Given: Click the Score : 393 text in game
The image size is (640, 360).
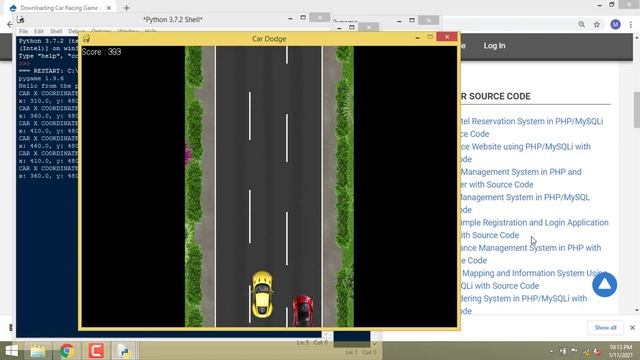Looking at the screenshot, I should [x=101, y=52].
